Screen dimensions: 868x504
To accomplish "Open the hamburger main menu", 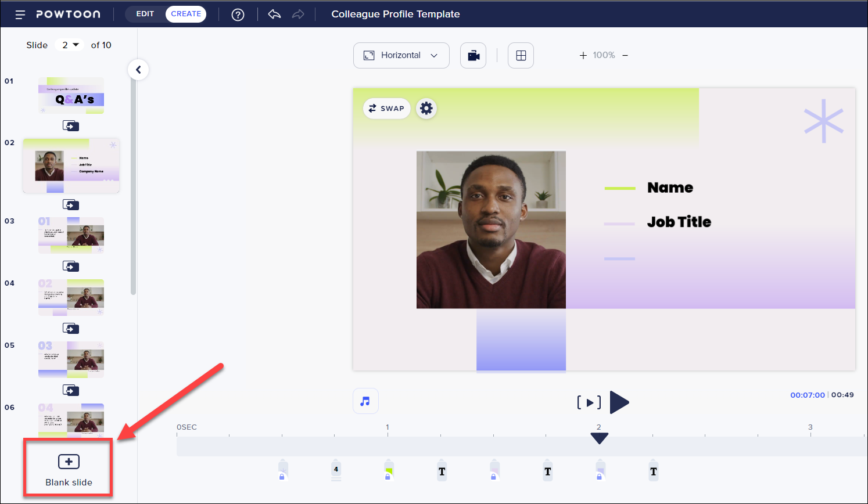I will pos(20,15).
